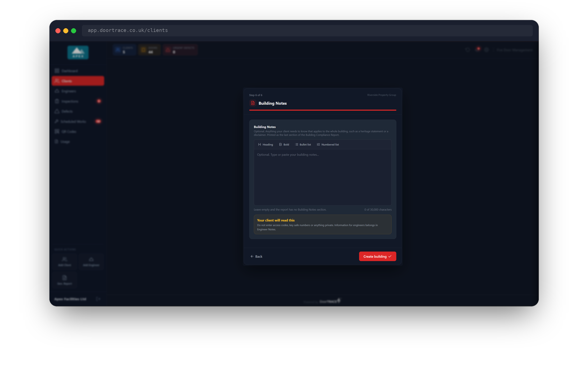Image resolution: width=588 pixels, height=377 pixels.
Task: Click the red close window button
Action: 58,31
